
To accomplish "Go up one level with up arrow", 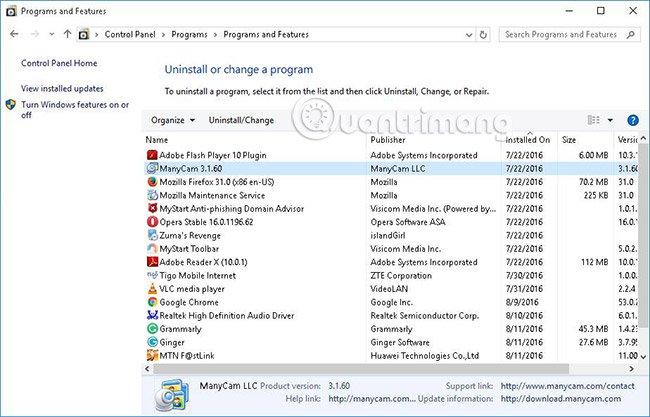I will (68, 34).
